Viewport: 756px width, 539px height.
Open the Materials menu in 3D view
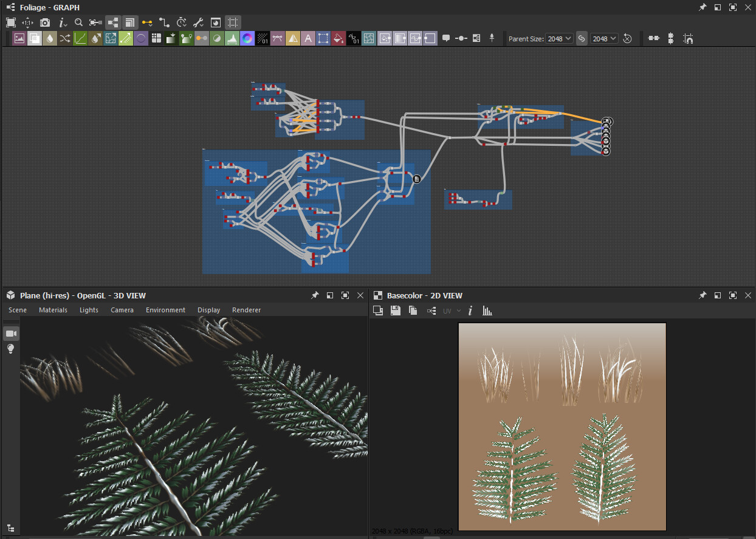tap(53, 310)
